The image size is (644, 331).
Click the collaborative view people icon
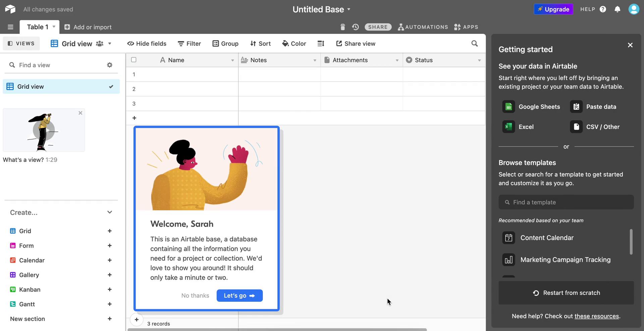[100, 44]
